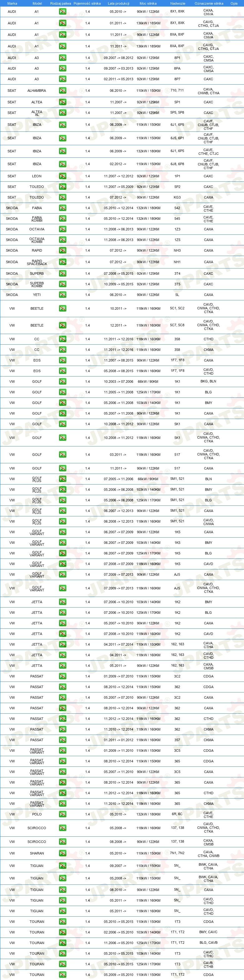Click production date 02.2012 -> cell
This screenshot has width=244, height=980.
coord(118,164)
